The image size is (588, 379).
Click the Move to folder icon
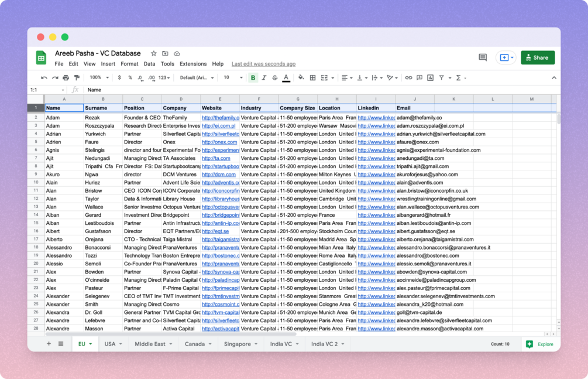[x=165, y=53]
